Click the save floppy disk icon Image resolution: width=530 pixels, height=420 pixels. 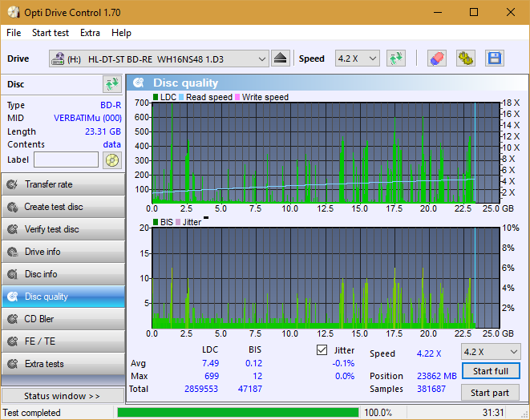(x=495, y=59)
